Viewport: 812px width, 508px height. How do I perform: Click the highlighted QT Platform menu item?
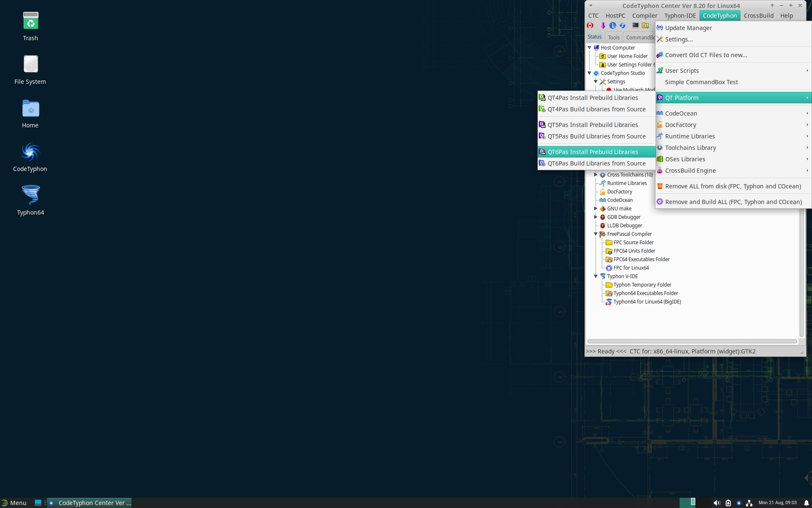(733, 98)
